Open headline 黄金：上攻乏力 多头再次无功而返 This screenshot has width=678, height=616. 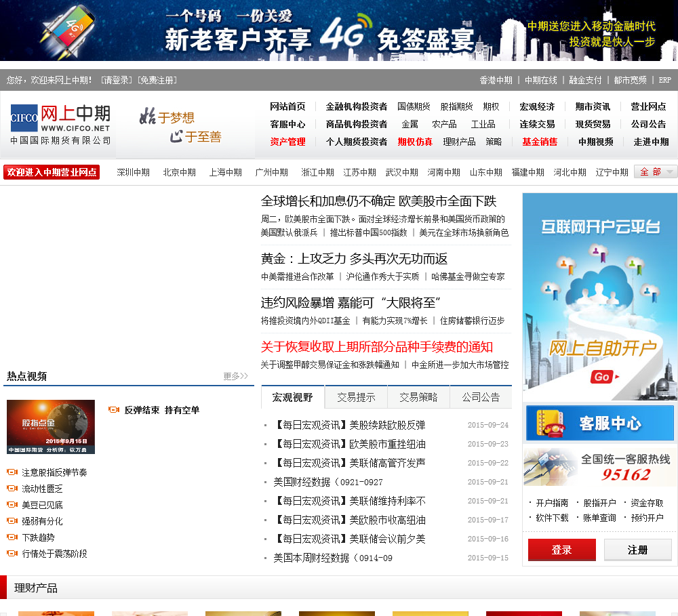[x=354, y=258]
